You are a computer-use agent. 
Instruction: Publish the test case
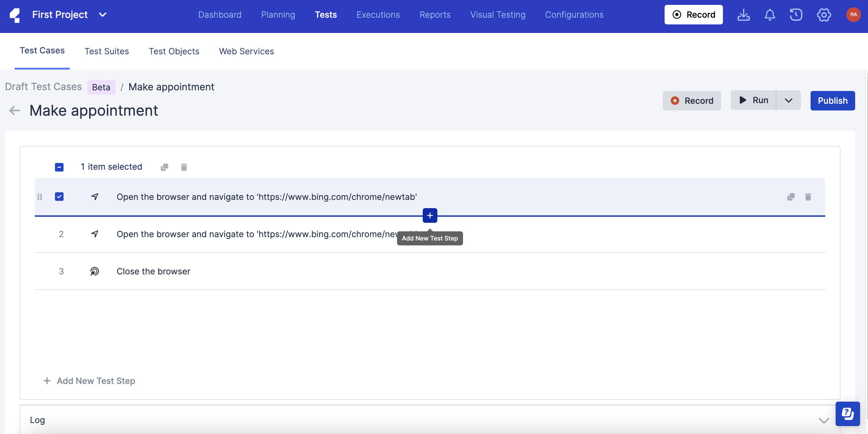point(833,101)
